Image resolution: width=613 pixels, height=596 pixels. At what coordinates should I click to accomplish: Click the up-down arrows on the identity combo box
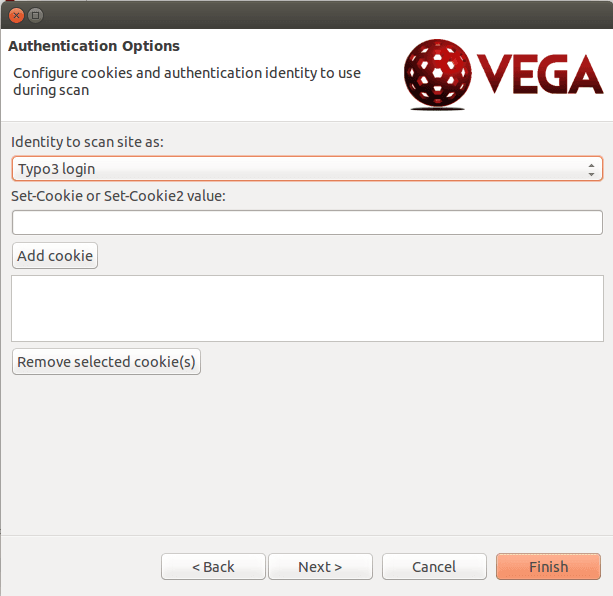click(591, 169)
